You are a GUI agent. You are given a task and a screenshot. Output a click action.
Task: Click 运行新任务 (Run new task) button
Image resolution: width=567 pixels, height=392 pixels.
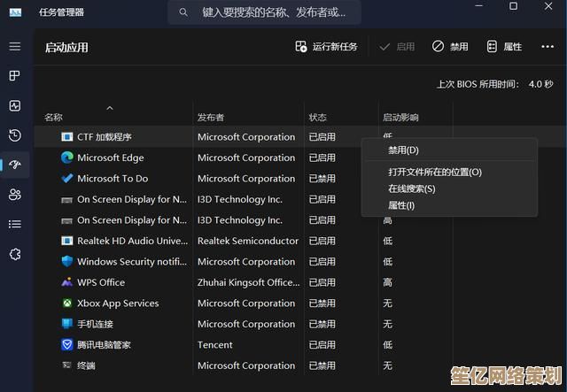click(327, 47)
